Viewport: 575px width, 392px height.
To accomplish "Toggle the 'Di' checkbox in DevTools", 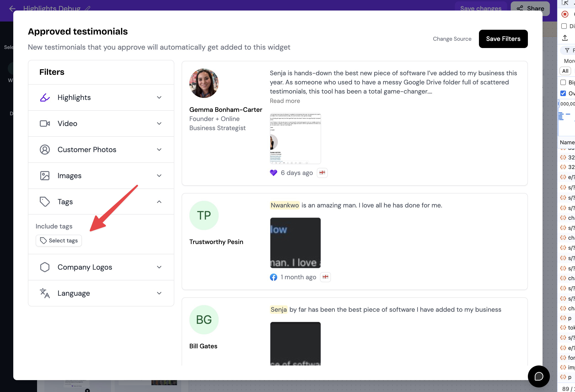I will 564,26.
